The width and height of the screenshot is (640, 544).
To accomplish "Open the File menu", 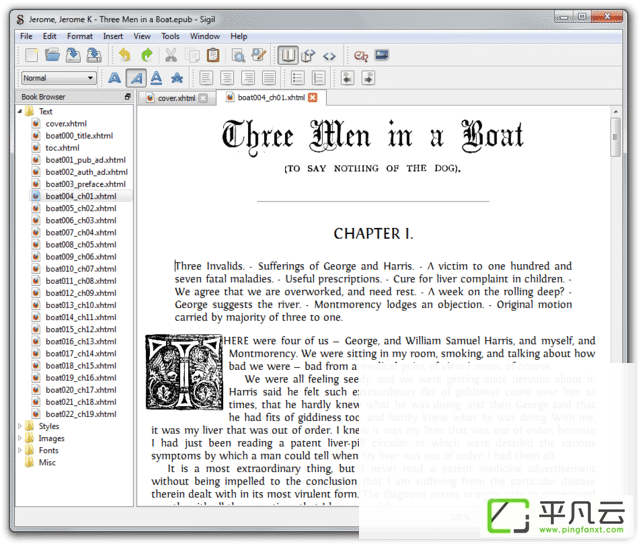I will (x=26, y=36).
